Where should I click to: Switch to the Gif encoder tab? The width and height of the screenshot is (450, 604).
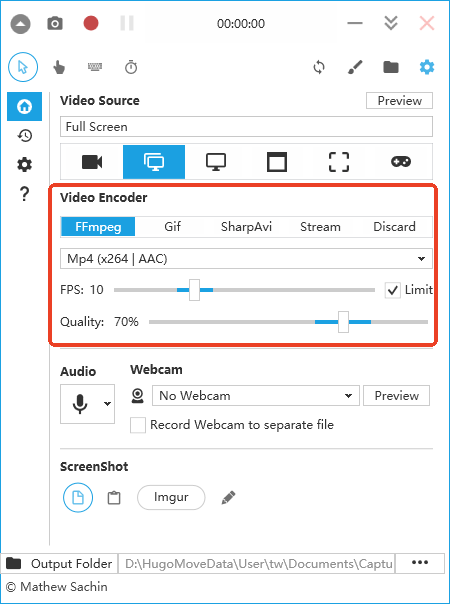click(x=172, y=226)
